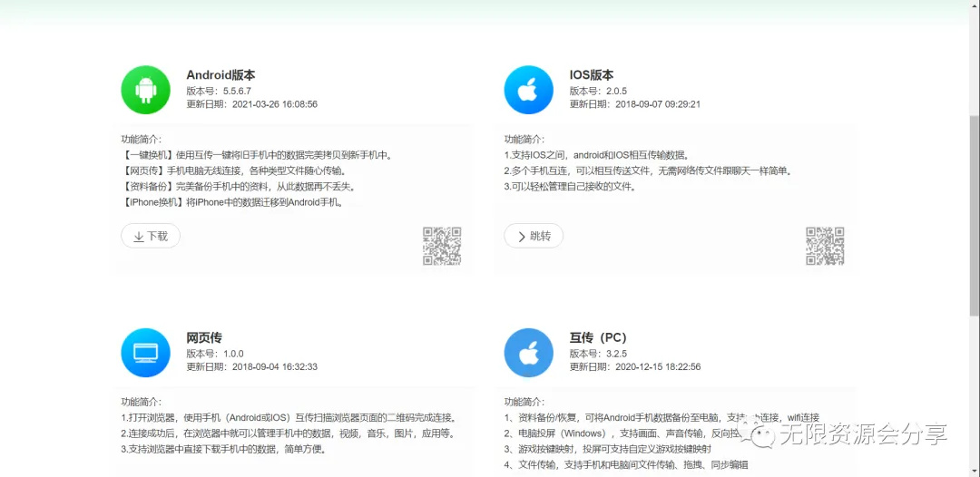Click the Apple icon beside 互传（PC）

click(529, 353)
